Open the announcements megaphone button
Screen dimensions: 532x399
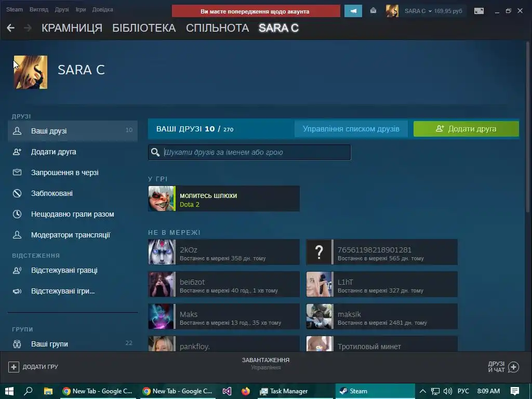(x=353, y=11)
